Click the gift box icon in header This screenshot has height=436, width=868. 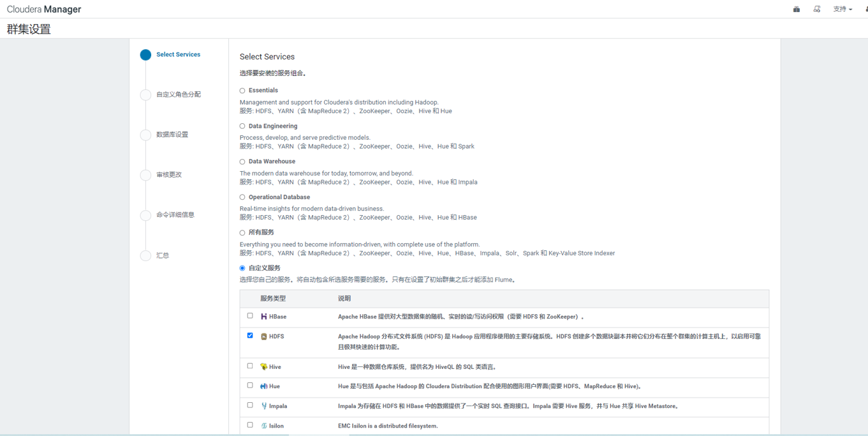[797, 9]
